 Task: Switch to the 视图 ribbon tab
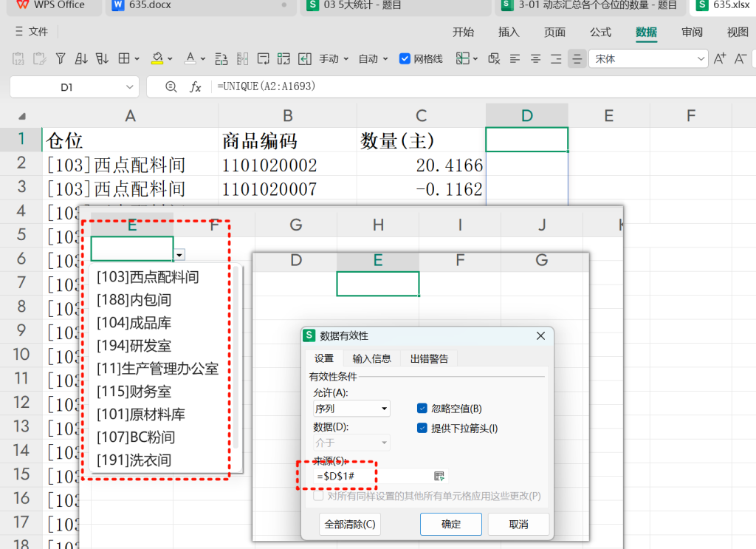click(x=738, y=33)
